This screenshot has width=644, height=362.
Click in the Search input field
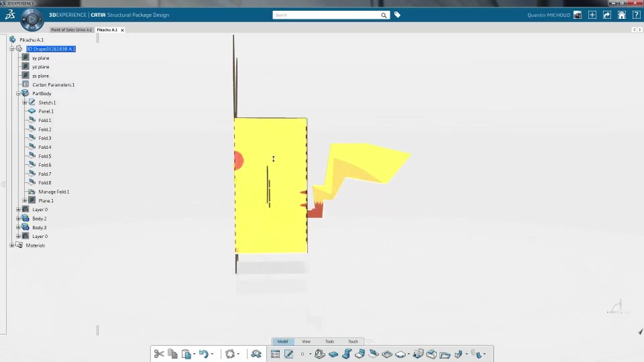(x=327, y=15)
